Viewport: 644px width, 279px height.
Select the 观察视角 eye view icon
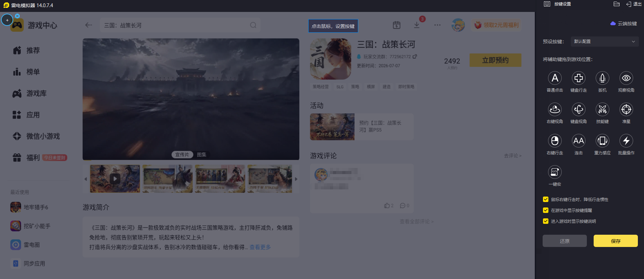626,78
